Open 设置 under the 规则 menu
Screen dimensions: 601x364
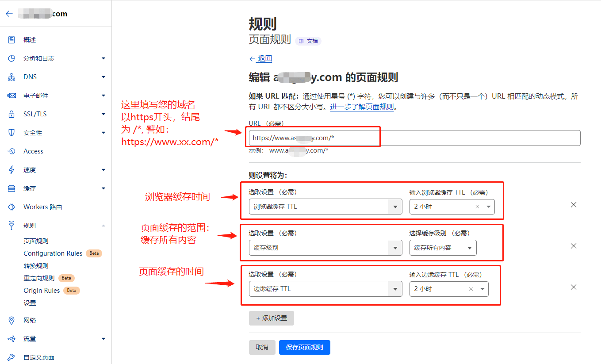[x=30, y=303]
